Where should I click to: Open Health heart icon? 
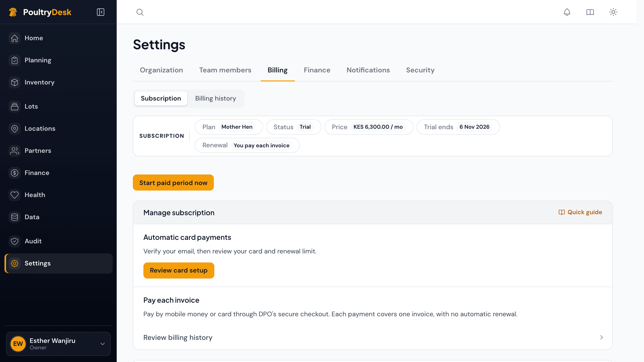pyautogui.click(x=15, y=195)
